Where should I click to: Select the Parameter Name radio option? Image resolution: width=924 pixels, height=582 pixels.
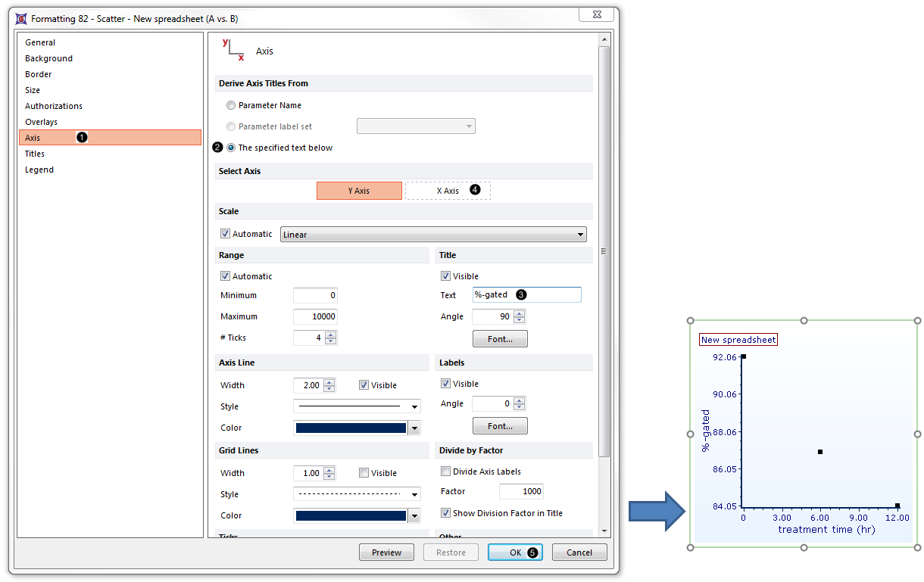click(231, 105)
